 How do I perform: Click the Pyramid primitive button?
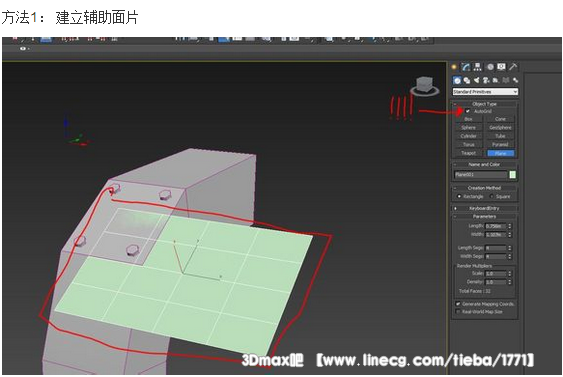point(500,144)
